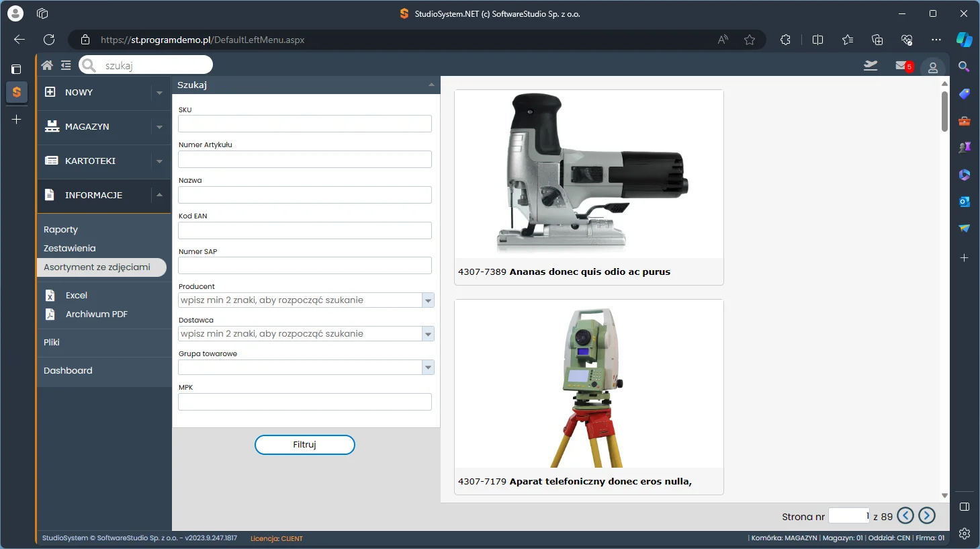Screen dimensions: 980x549
Task: Open the Grupa towarowe dropdown arrow
Action: pos(428,368)
